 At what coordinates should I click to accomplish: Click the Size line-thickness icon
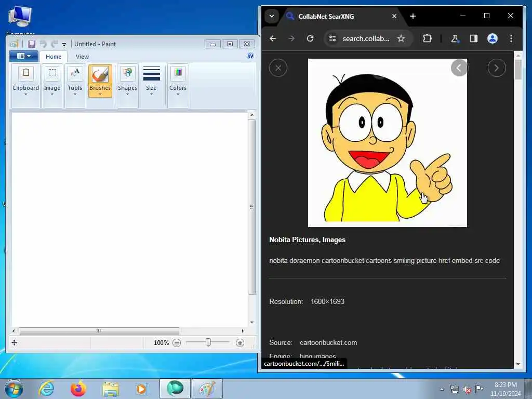tap(151, 73)
